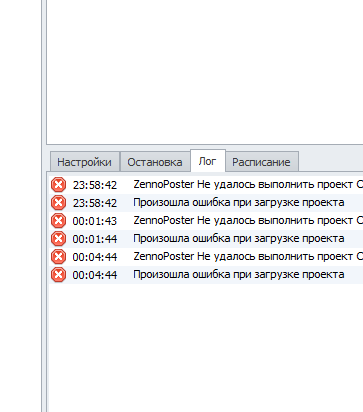This screenshot has width=363, height=412.
Task: Switch to the Настройки tab
Action: pos(85,162)
